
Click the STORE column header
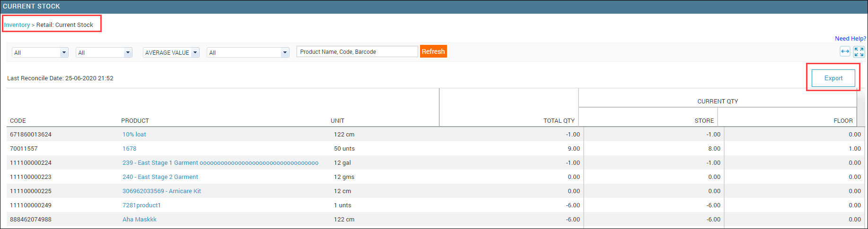click(704, 121)
